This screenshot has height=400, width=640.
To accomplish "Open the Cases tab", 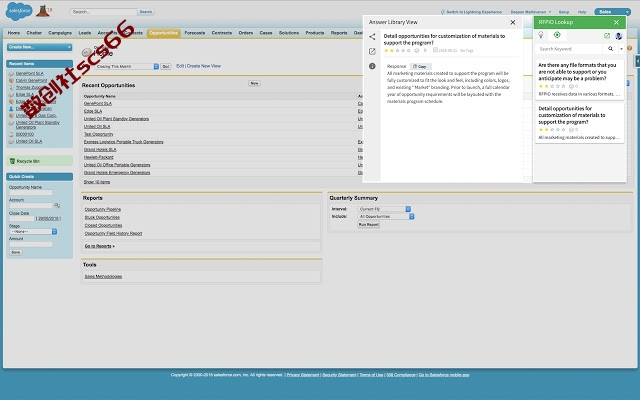I will click(x=266, y=33).
